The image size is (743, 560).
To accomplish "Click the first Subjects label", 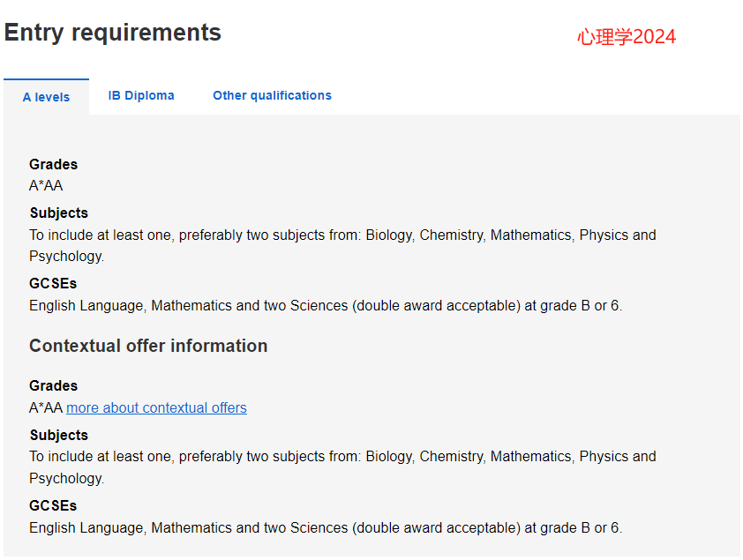I will 59,213.
